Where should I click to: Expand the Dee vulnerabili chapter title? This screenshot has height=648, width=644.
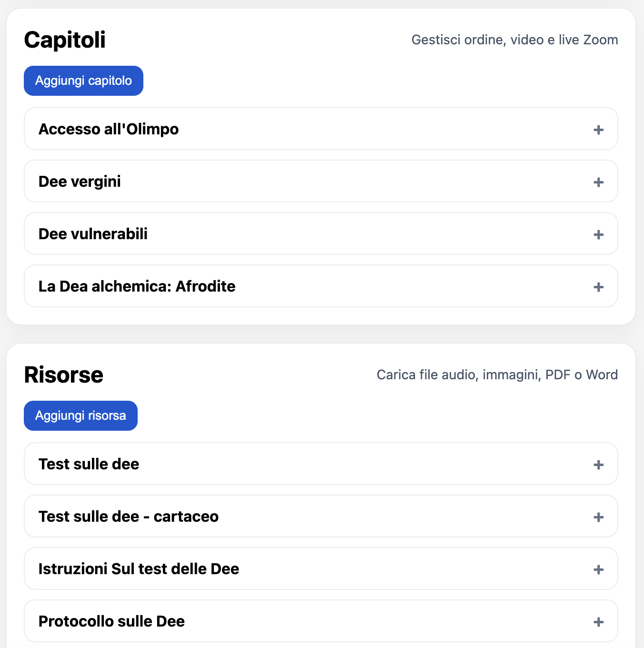pyautogui.click(x=93, y=234)
